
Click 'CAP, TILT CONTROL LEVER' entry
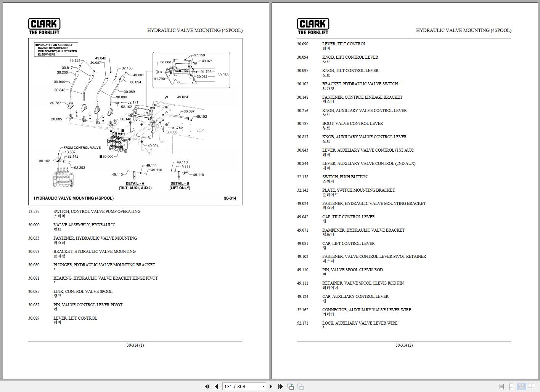pos(349,217)
